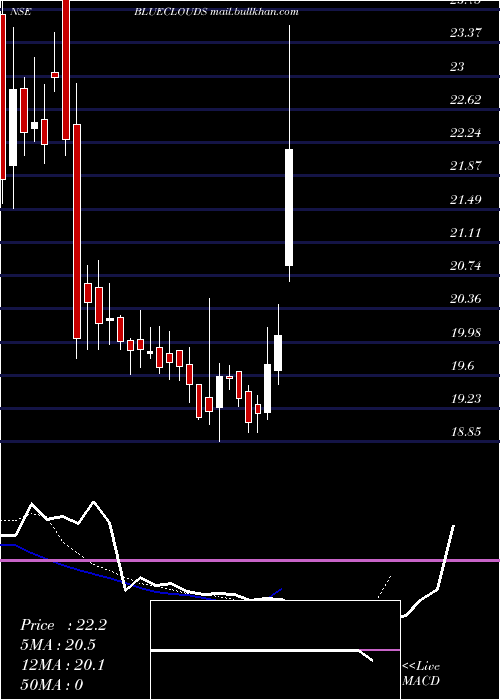Screen dimensions: 500x700
Task: Click the 12MA : 20.1 readout
Action: tap(63, 665)
